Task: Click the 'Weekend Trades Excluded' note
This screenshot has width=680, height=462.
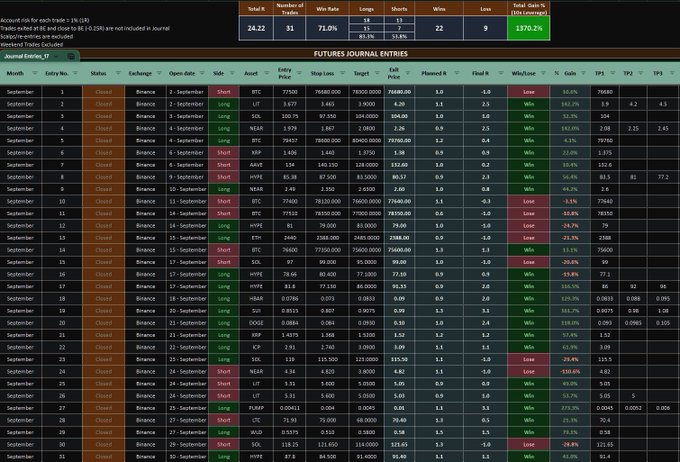Action: (x=32, y=45)
